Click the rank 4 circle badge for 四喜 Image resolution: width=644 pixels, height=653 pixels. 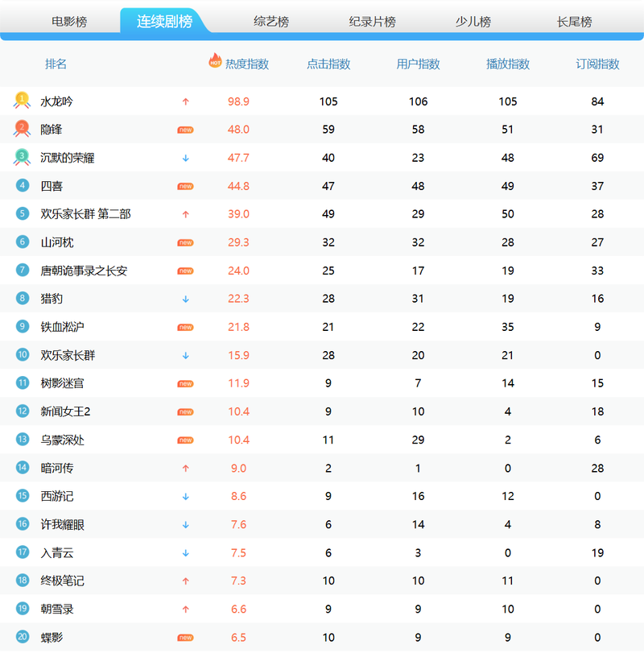pos(23,186)
